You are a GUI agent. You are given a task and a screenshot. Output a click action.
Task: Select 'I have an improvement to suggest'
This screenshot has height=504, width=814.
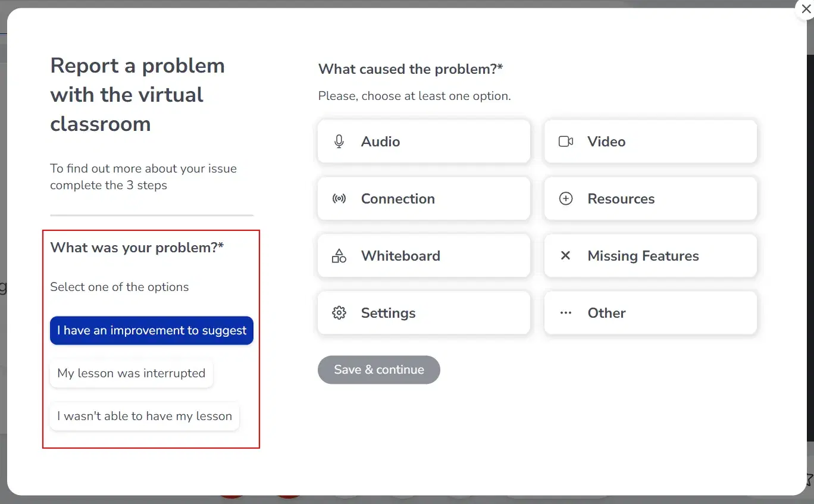pyautogui.click(x=152, y=330)
